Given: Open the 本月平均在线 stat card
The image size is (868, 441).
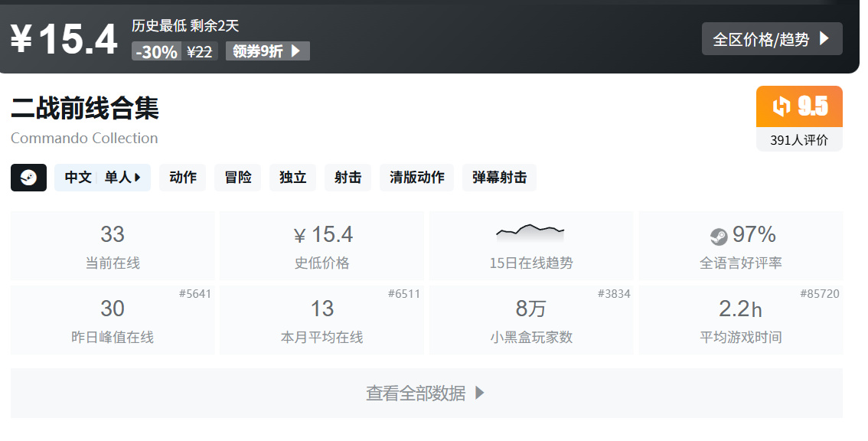Looking at the screenshot, I should point(321,320).
